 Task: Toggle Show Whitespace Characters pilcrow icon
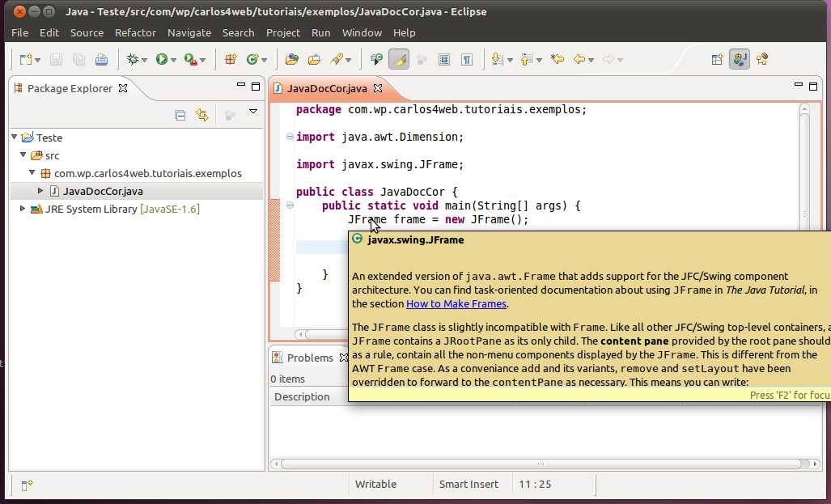(467, 59)
